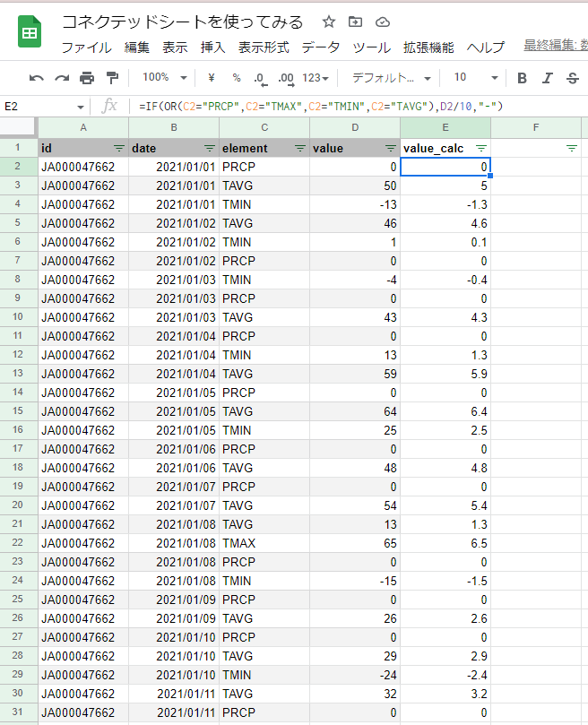Click id cell in row 2

(83, 167)
